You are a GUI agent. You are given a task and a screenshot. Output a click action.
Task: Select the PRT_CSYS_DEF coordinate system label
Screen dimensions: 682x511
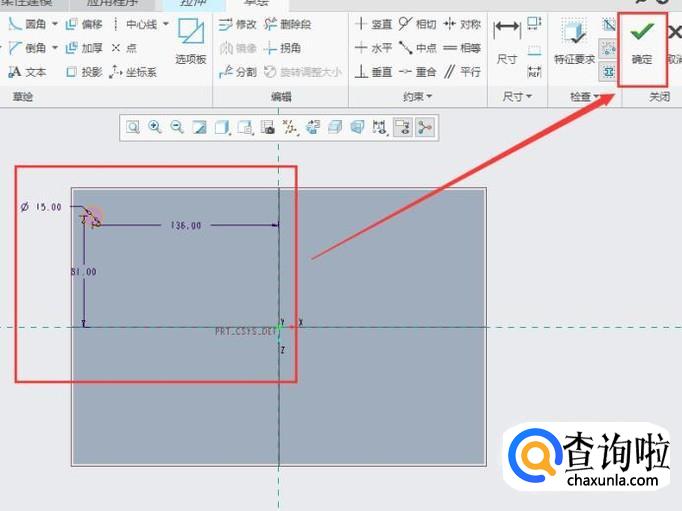(x=246, y=331)
